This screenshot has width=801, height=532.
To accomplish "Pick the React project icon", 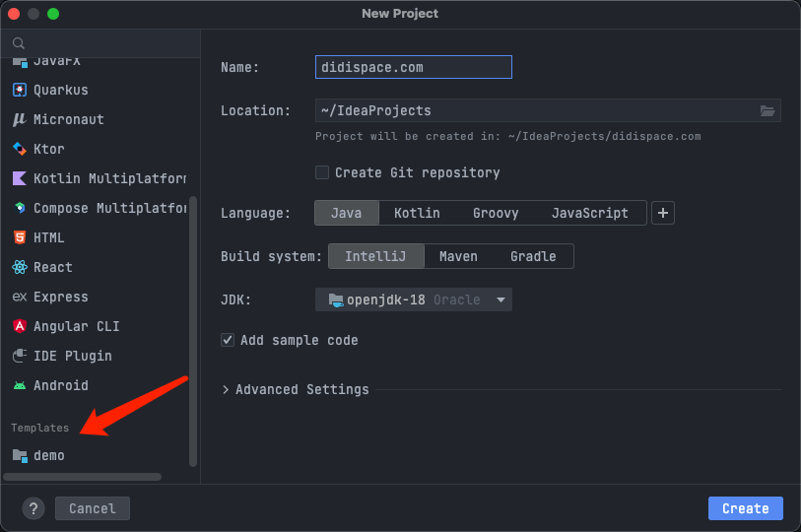I will coord(19,267).
